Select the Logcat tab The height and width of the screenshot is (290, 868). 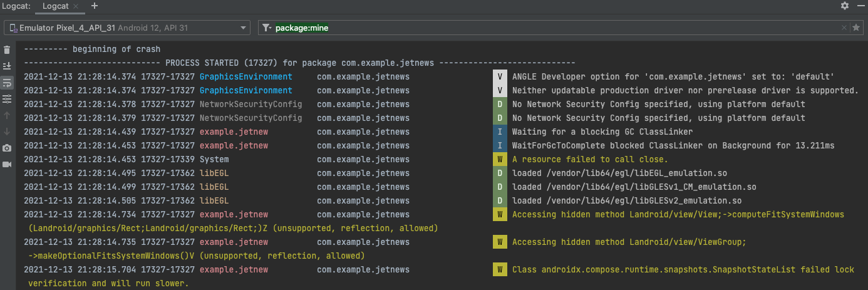(x=56, y=6)
